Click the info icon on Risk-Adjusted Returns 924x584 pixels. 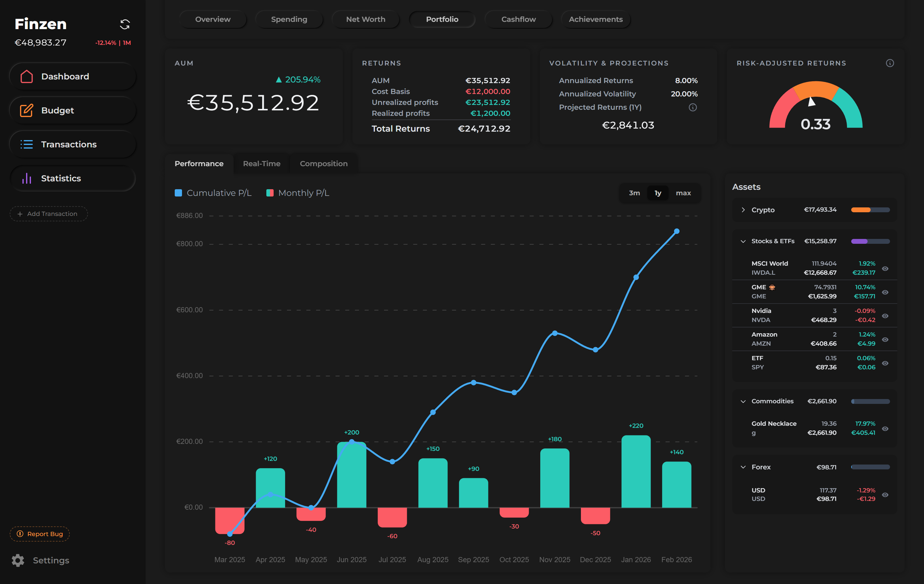tap(890, 63)
